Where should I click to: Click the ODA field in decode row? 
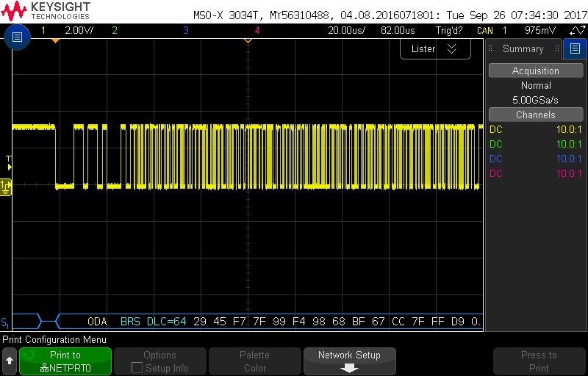click(x=97, y=322)
